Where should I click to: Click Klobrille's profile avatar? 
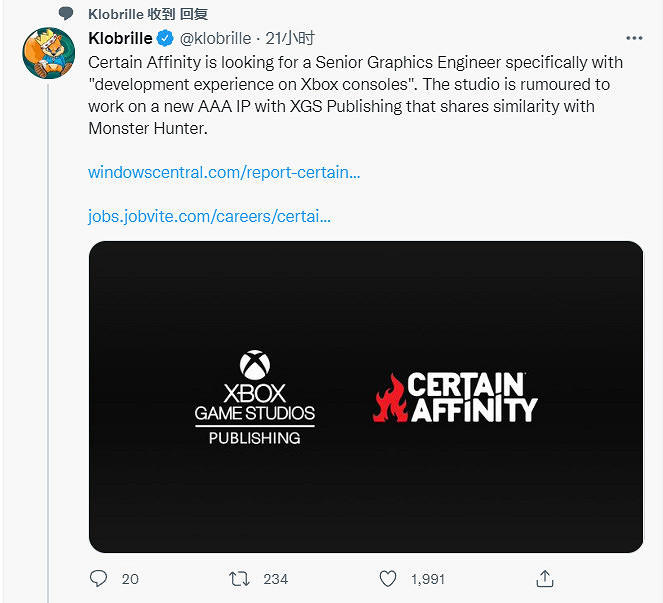pyautogui.click(x=50, y=57)
